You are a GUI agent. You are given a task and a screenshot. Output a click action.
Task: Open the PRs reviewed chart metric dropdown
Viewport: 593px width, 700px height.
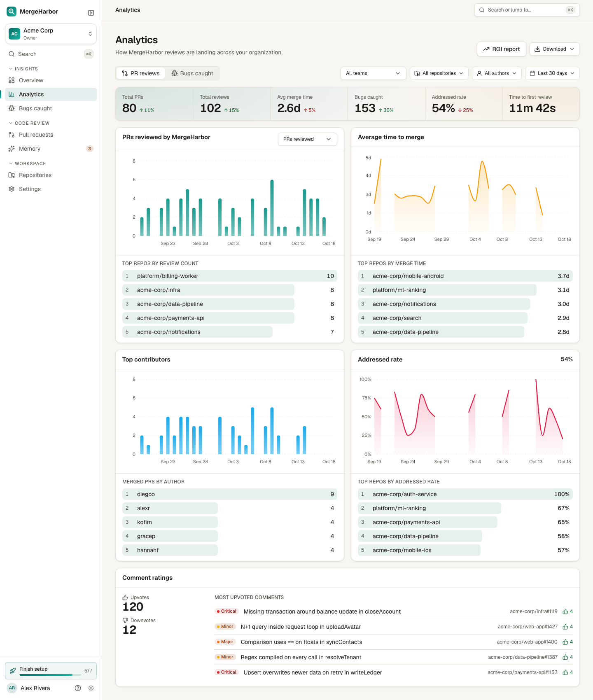pyautogui.click(x=307, y=139)
